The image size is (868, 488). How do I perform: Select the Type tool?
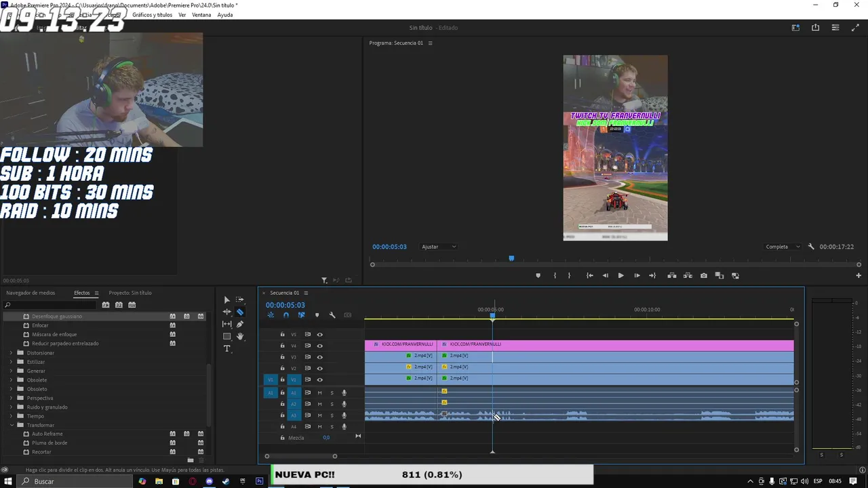pyautogui.click(x=226, y=348)
